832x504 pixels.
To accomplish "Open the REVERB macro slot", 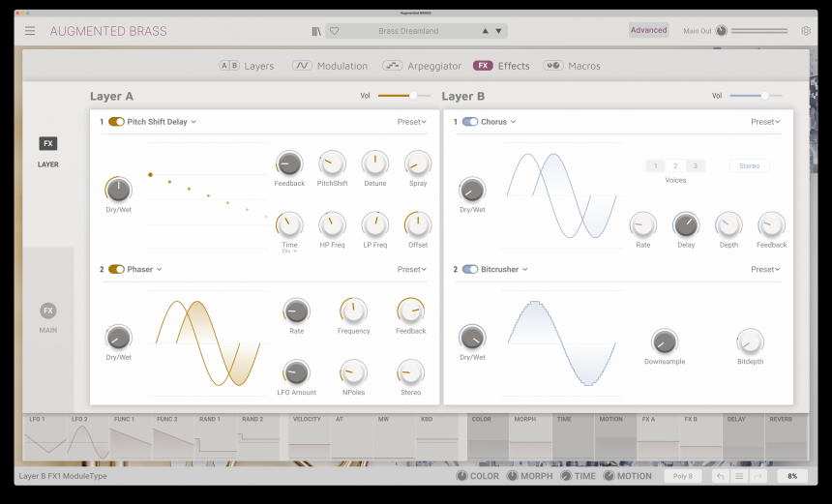I will pyautogui.click(x=787, y=437).
